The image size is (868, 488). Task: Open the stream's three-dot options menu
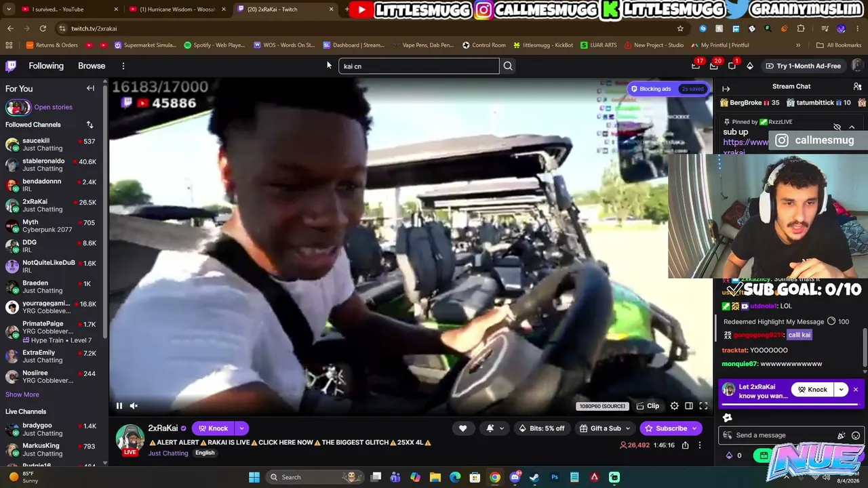coord(700,445)
